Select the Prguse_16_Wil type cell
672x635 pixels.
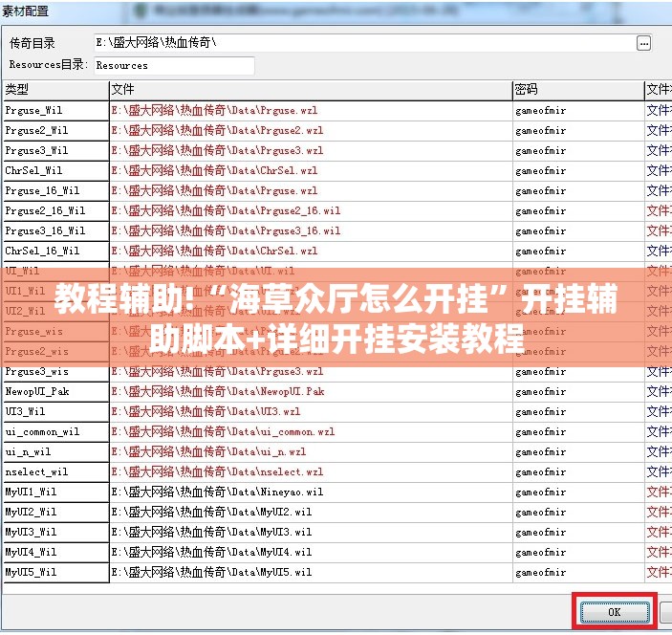pos(55,191)
